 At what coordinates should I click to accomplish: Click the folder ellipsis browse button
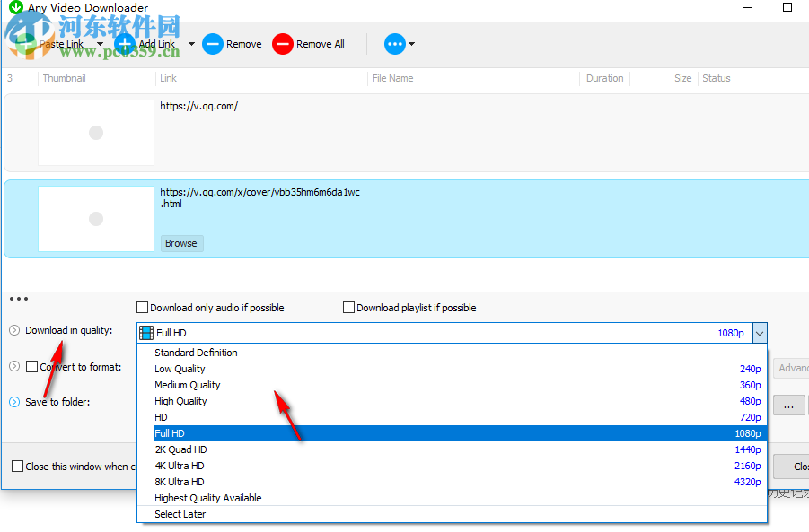click(x=788, y=405)
